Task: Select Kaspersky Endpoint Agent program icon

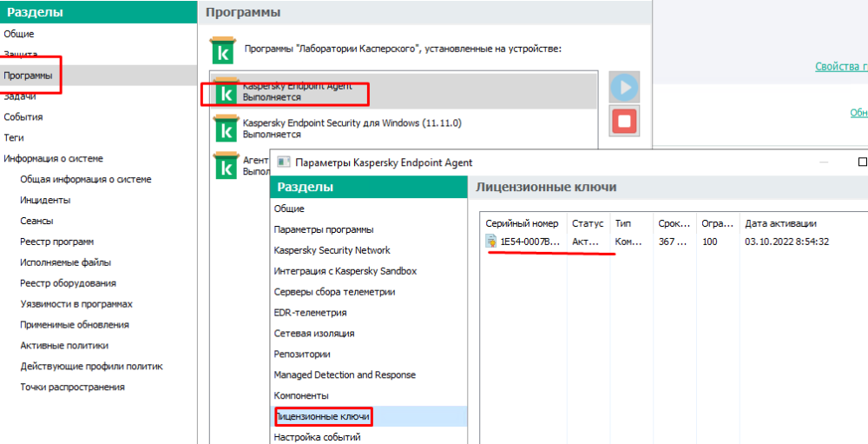Action: point(226,92)
